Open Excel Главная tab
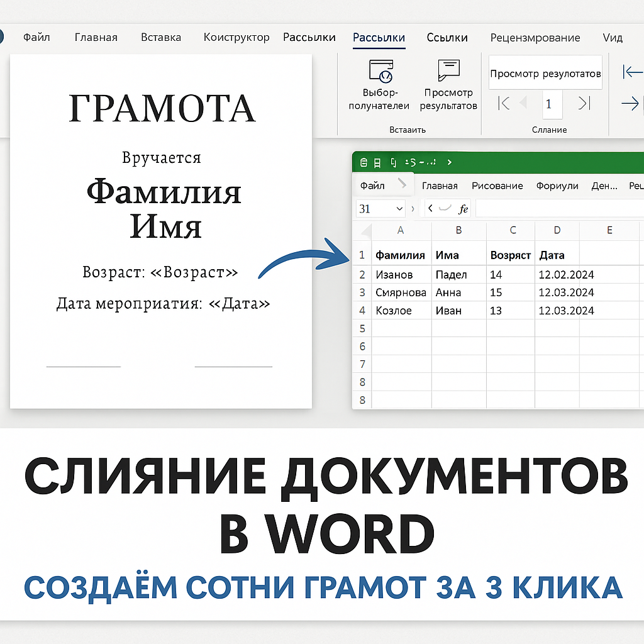This screenshot has width=644, height=644. click(440, 186)
